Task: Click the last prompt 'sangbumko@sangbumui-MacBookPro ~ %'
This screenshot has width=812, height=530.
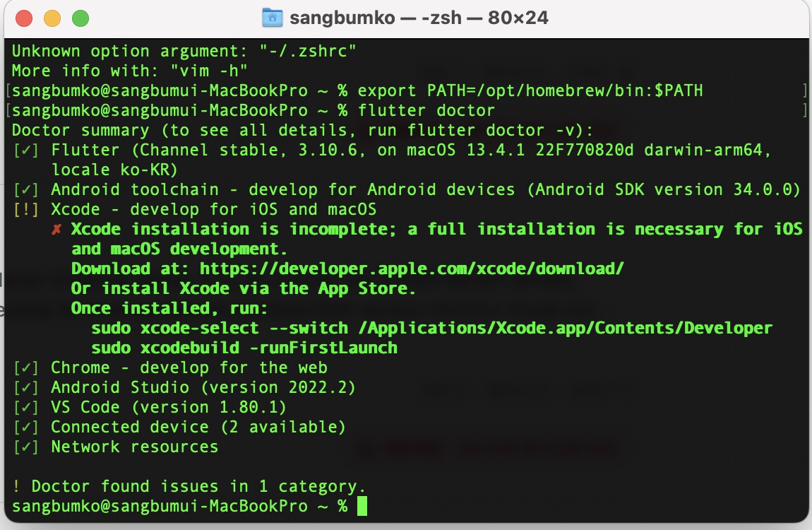Action: click(179, 506)
